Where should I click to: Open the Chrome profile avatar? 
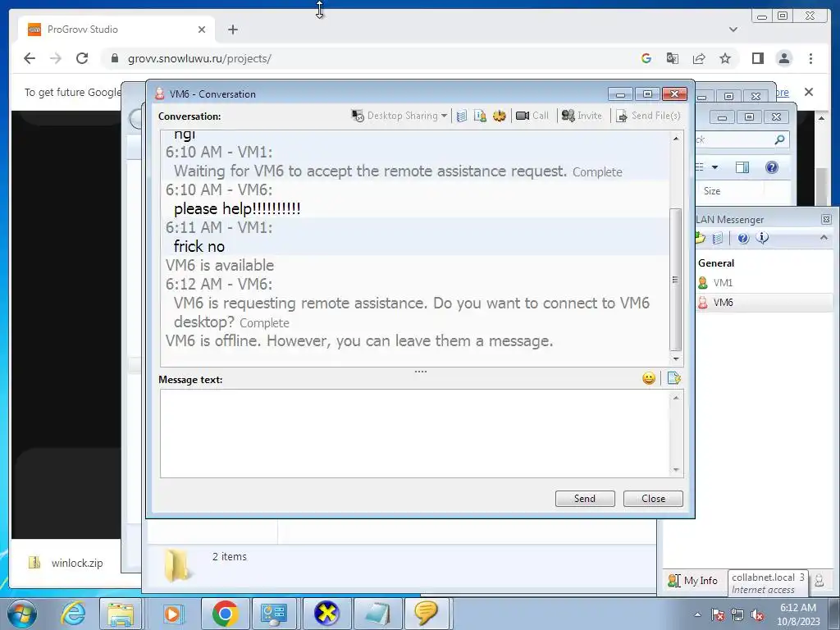[784, 58]
